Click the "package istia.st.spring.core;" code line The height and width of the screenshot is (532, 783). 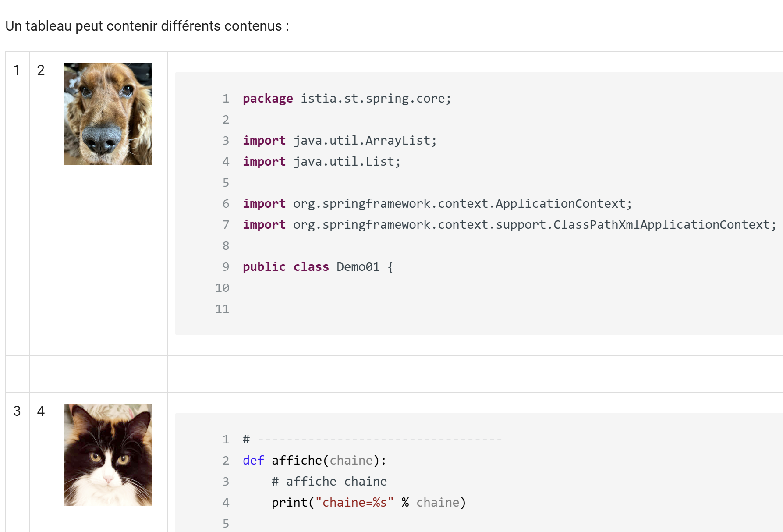point(346,99)
